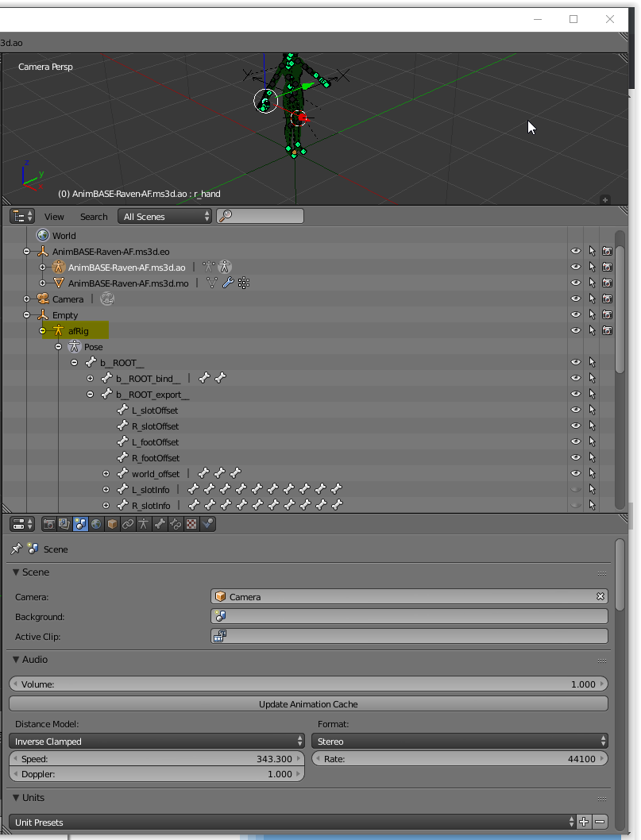Click the modifier wrench icon on AnimBASE-Raven-AF.ms3d.mo

point(228,283)
